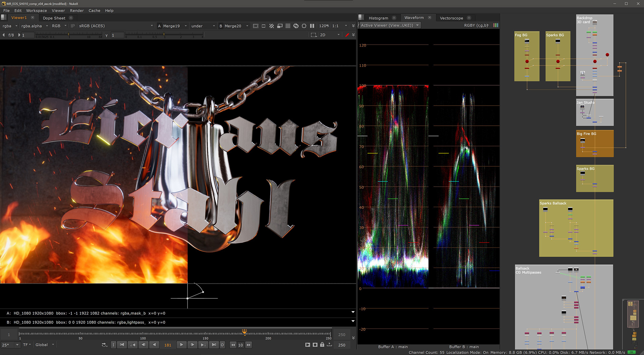This screenshot has height=355, width=644.
Task: Toggle the dashed selection region icon
Action: (314, 35)
